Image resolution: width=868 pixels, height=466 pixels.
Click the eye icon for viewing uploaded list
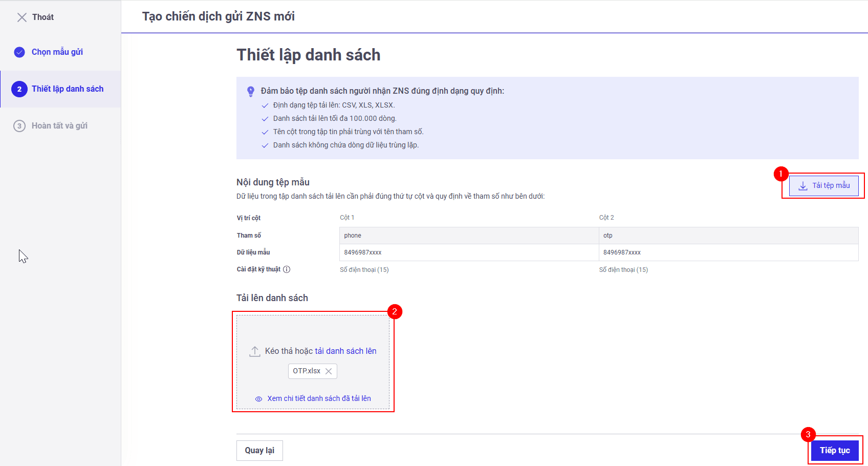[259, 399]
